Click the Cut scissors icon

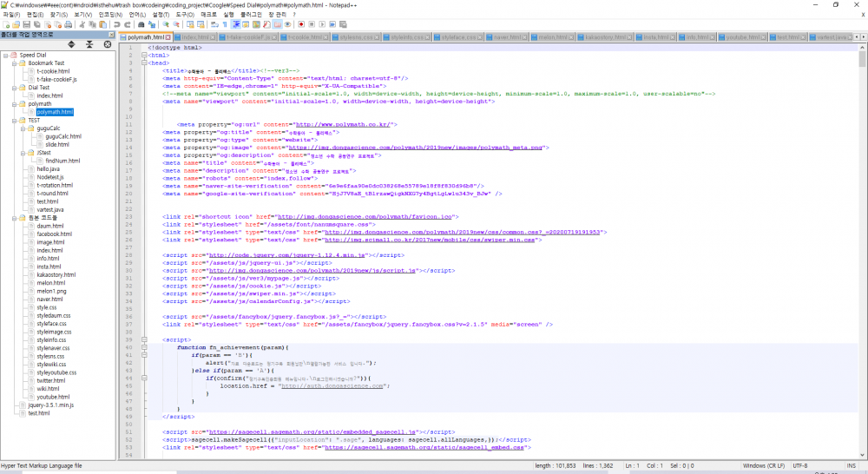click(82, 24)
